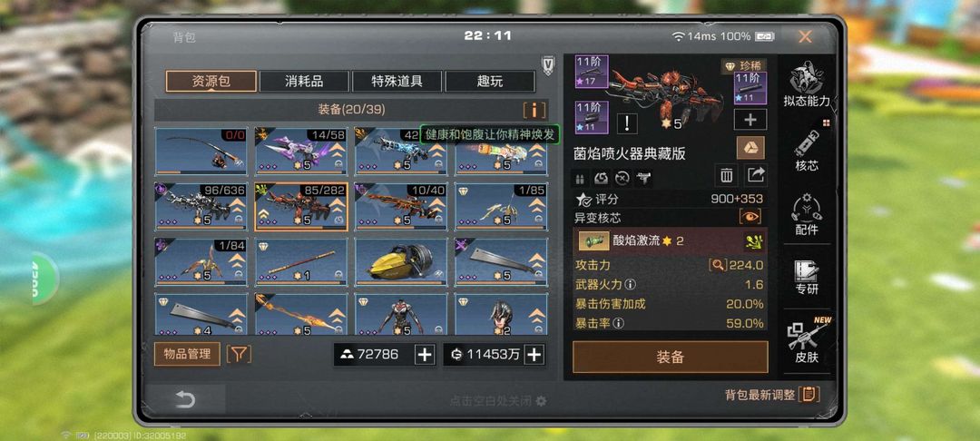Click the share arrow icon

[x=756, y=175]
